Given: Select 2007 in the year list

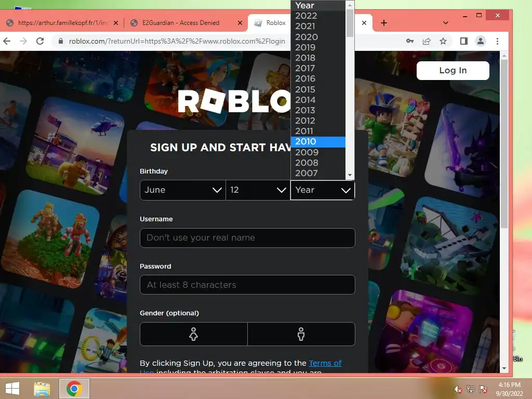Looking at the screenshot, I should [318, 174].
